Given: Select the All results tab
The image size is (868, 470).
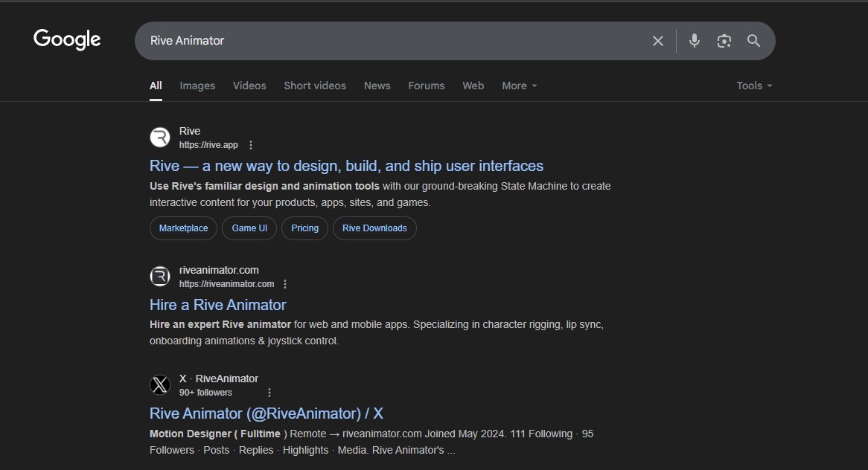Looking at the screenshot, I should point(156,86).
